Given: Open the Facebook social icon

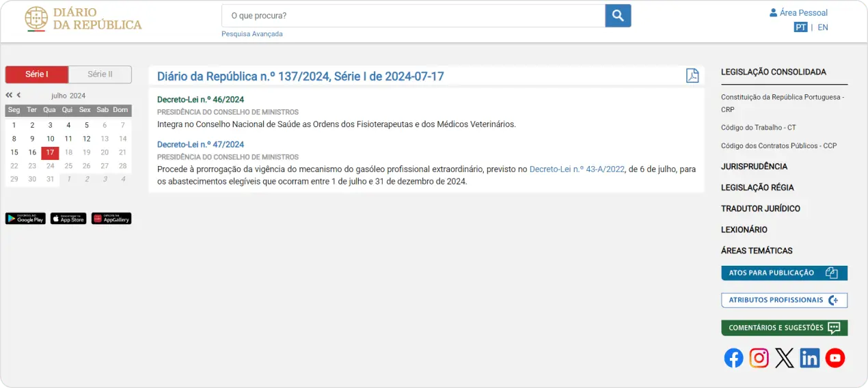Looking at the screenshot, I should pyautogui.click(x=733, y=358).
